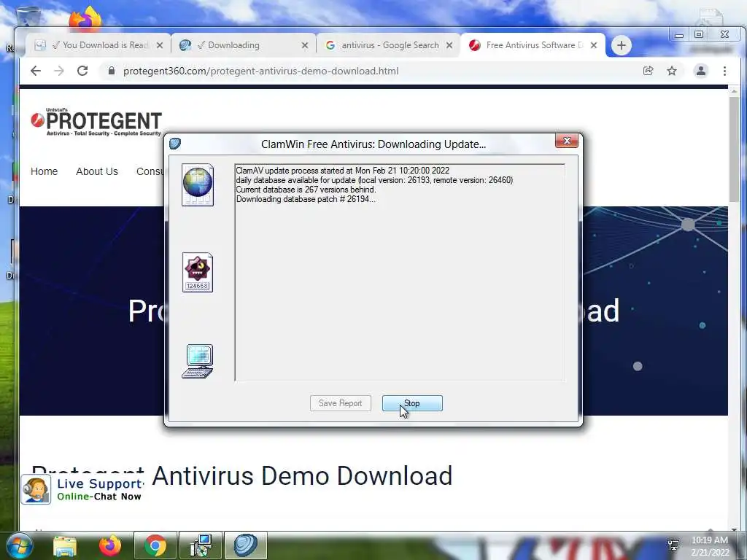Viewport: 747px width, 560px height.
Task: Open Live Support chat widget
Action: pyautogui.click(x=82, y=489)
